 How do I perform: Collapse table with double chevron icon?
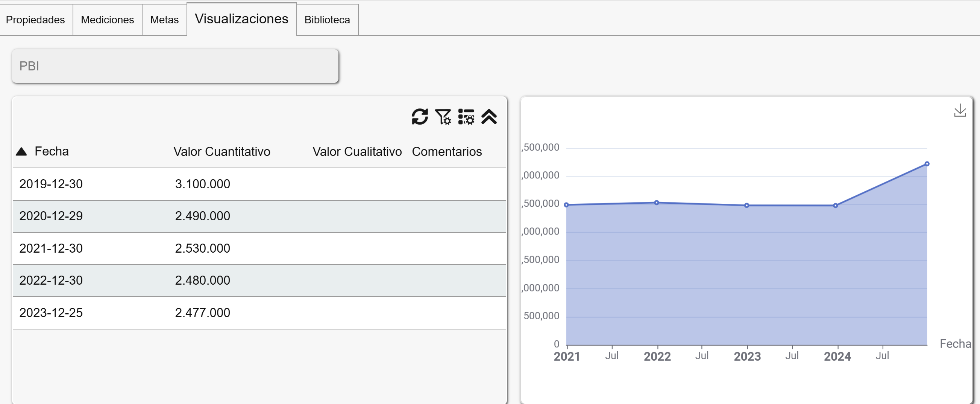coord(489,116)
